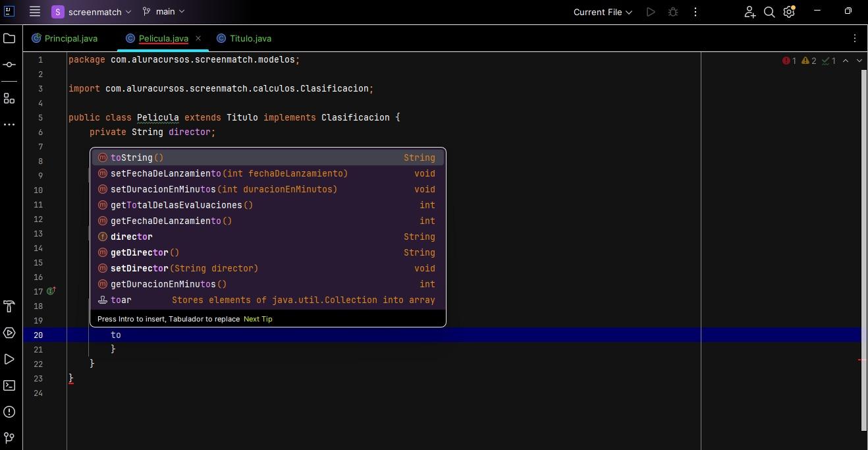
Task: Click the IntelliJ IDEA logo icon
Action: pos(9,11)
